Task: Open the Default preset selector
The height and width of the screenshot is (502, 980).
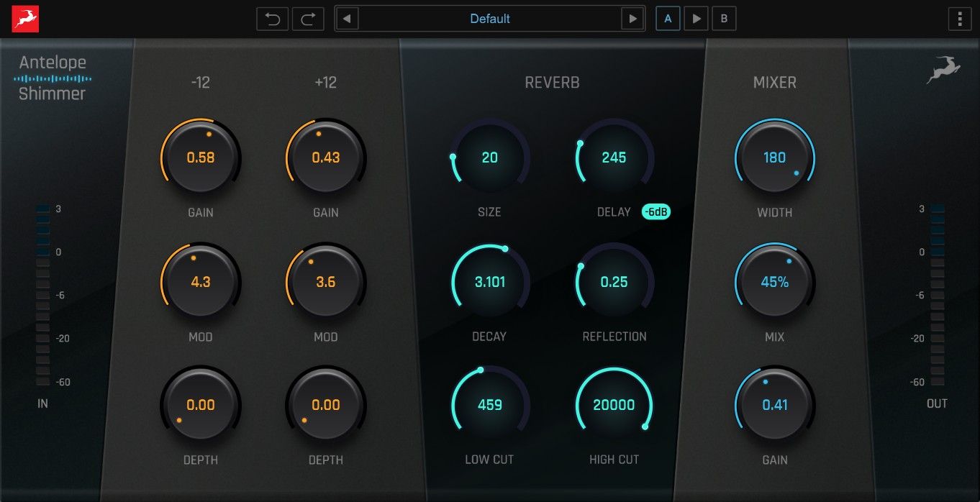Action: pos(489,19)
